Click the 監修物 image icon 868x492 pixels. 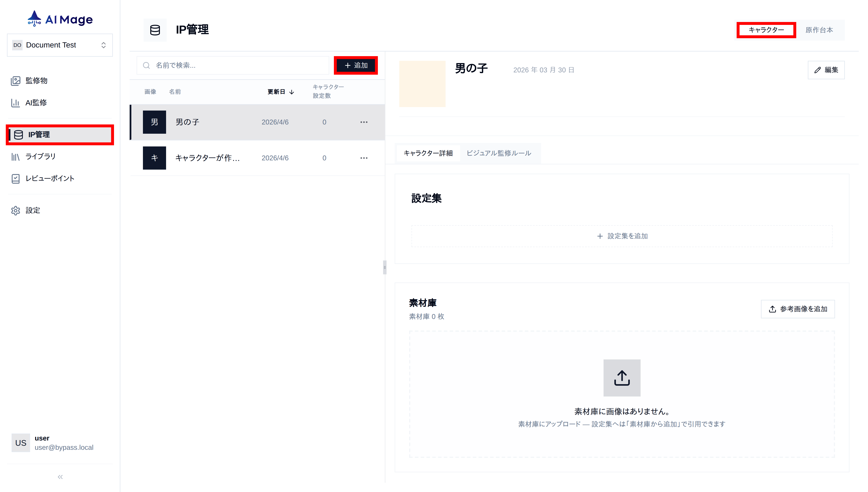point(16,81)
